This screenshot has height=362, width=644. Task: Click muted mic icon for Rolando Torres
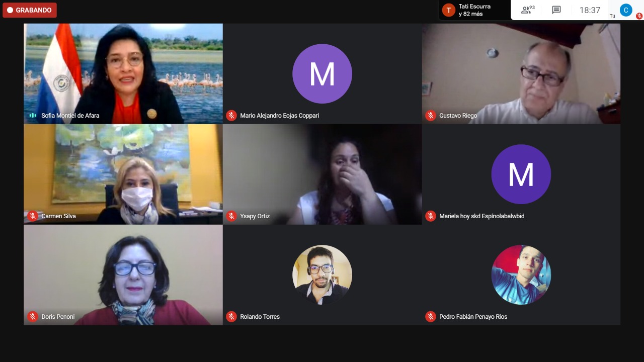tap(231, 317)
